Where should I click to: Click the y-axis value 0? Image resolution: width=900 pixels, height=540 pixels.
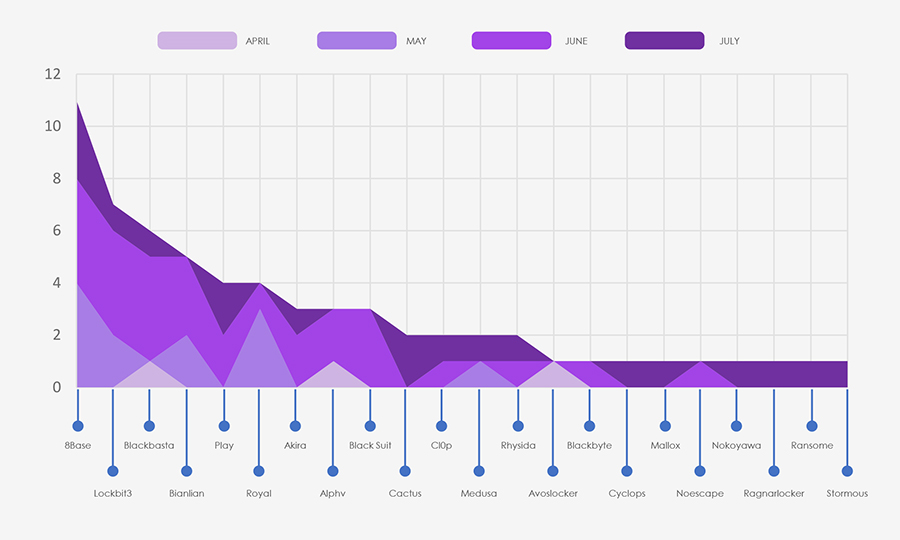pos(57,387)
